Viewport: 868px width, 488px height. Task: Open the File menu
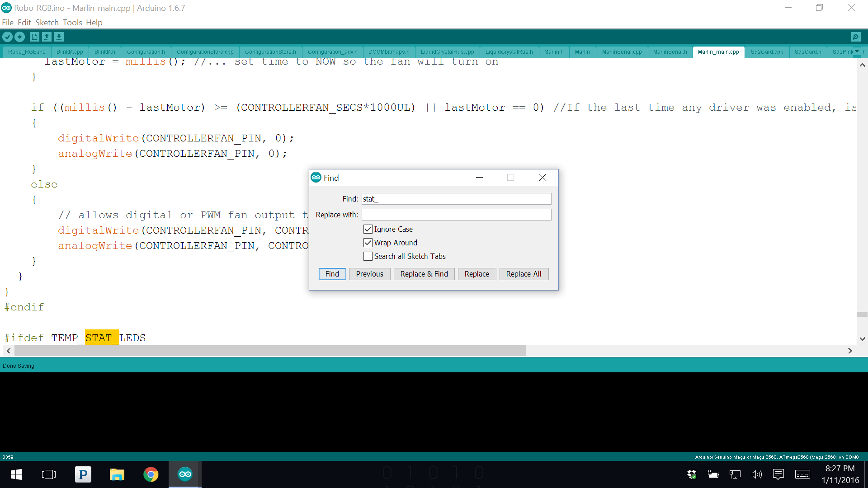pyautogui.click(x=8, y=23)
